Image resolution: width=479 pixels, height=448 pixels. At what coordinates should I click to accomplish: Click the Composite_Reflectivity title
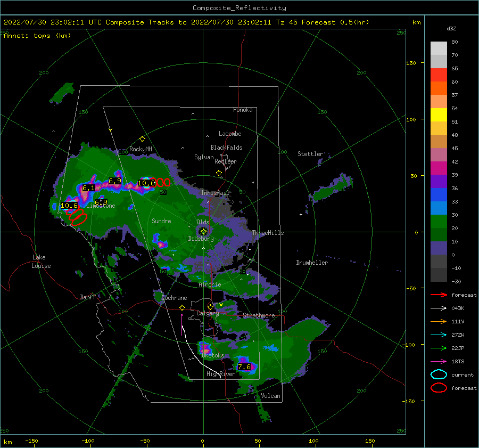click(239, 8)
